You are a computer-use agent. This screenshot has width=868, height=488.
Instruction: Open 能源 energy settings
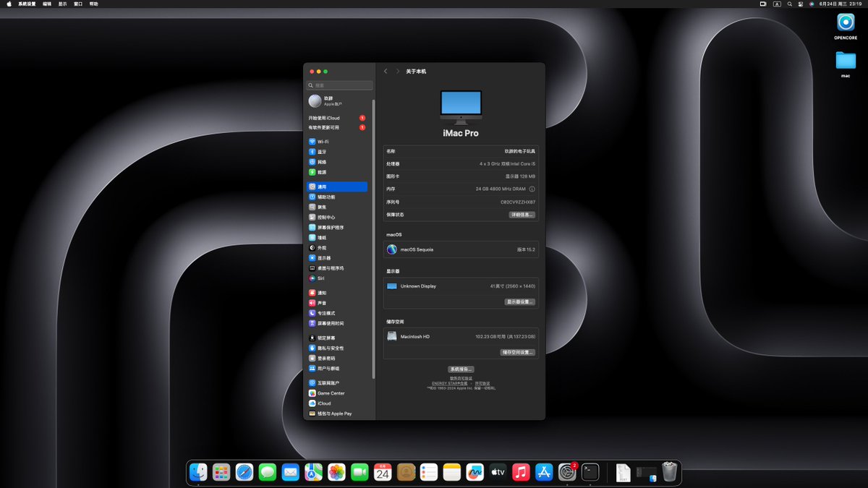[337, 172]
